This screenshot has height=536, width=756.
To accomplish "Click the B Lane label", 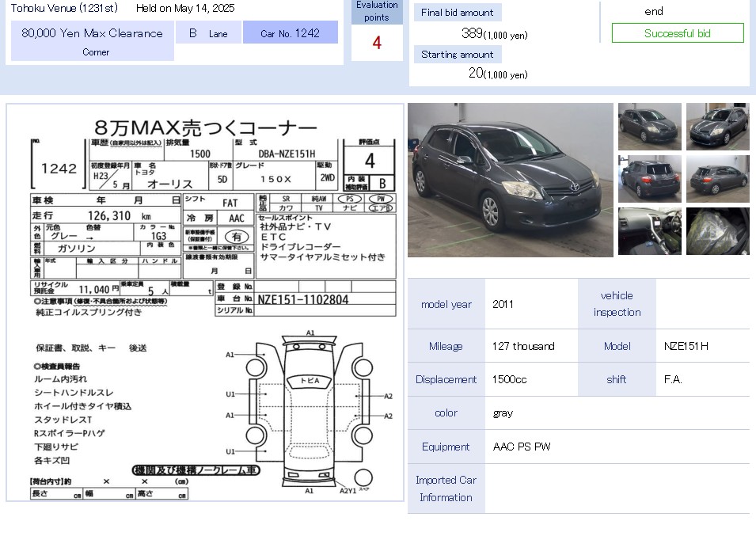I will pos(208,32).
